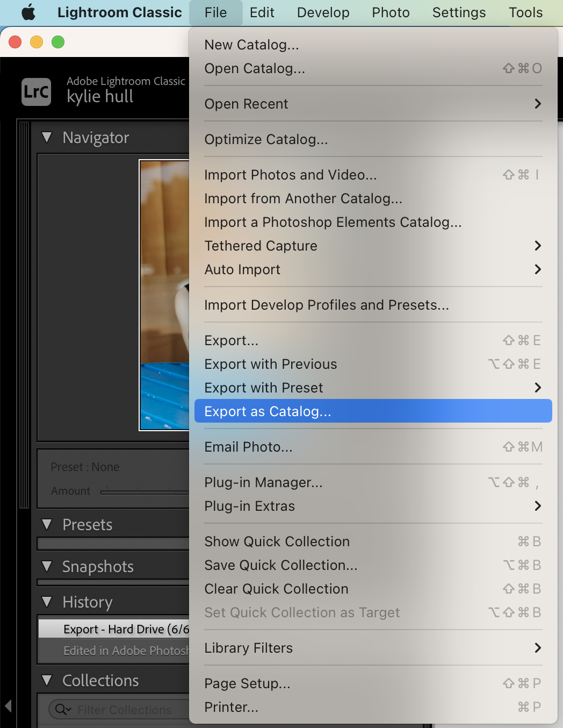The height and width of the screenshot is (728, 563).
Task: Collapse the Snapshots panel triangle
Action: click(47, 566)
